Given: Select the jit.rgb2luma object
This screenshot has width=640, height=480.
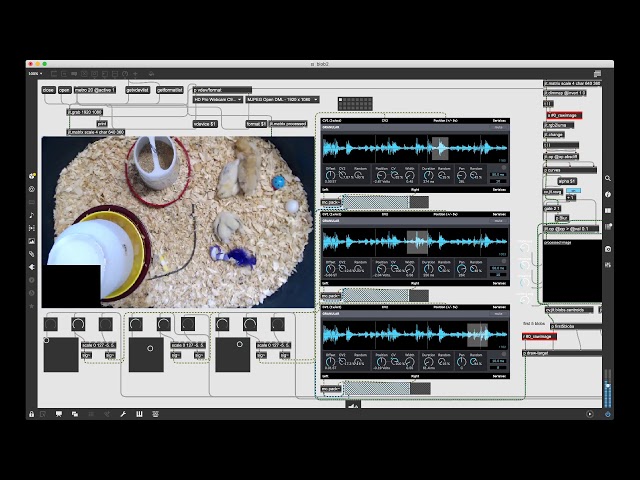Looking at the screenshot, I should (x=559, y=125).
